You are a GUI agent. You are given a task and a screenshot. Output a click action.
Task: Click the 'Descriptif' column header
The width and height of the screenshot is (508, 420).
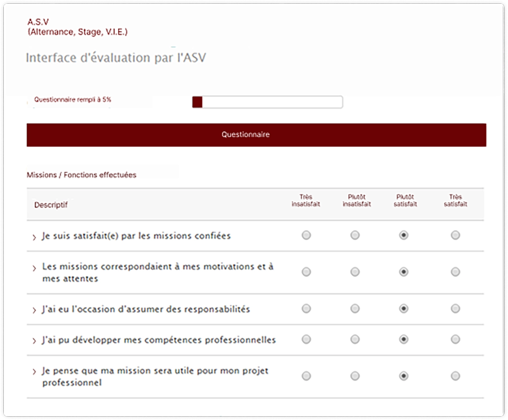point(51,205)
